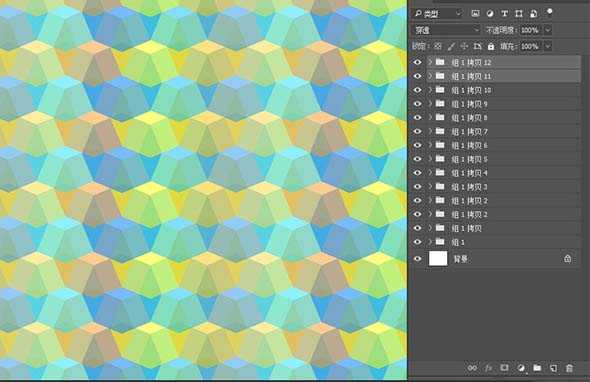Select layer group 组 1 拷贝 8
This screenshot has height=382, width=590.
click(503, 118)
